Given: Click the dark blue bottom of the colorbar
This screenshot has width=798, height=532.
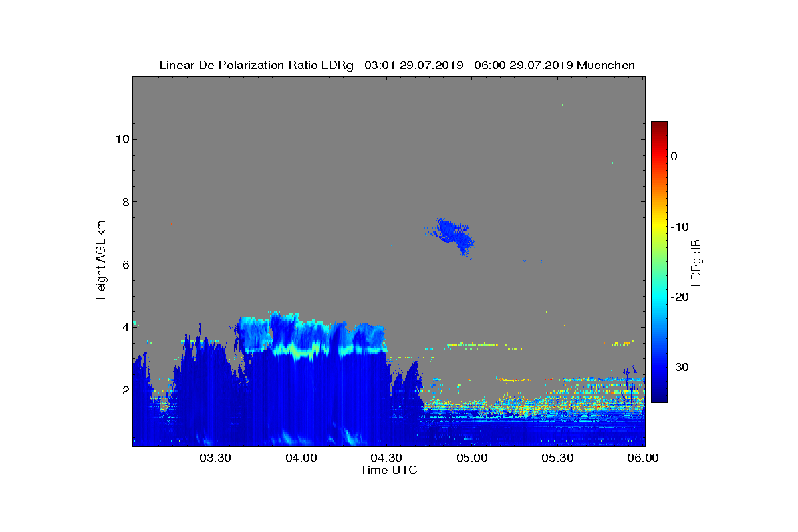Looking at the screenshot, I should click(x=659, y=398).
